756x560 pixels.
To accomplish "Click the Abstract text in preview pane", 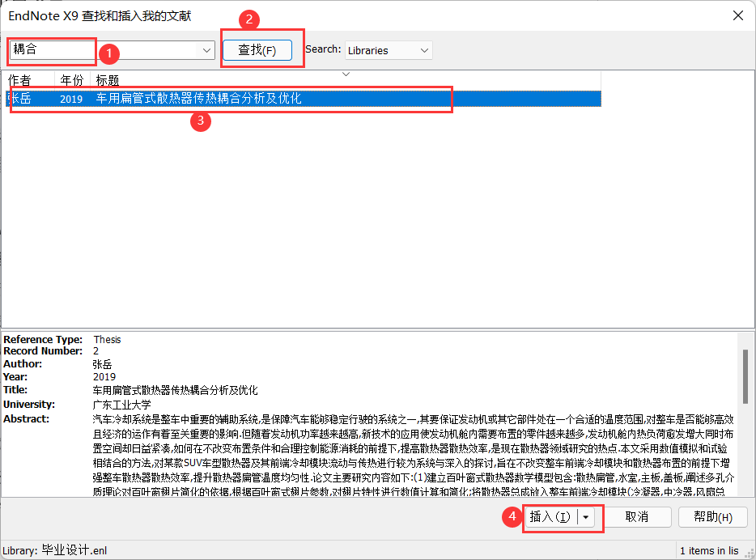I will 413,456.
